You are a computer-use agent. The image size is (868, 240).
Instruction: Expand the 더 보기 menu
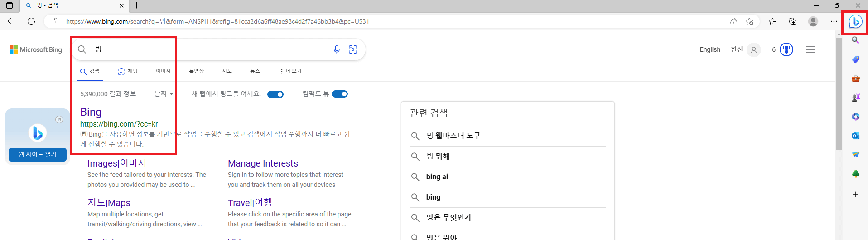(x=291, y=71)
